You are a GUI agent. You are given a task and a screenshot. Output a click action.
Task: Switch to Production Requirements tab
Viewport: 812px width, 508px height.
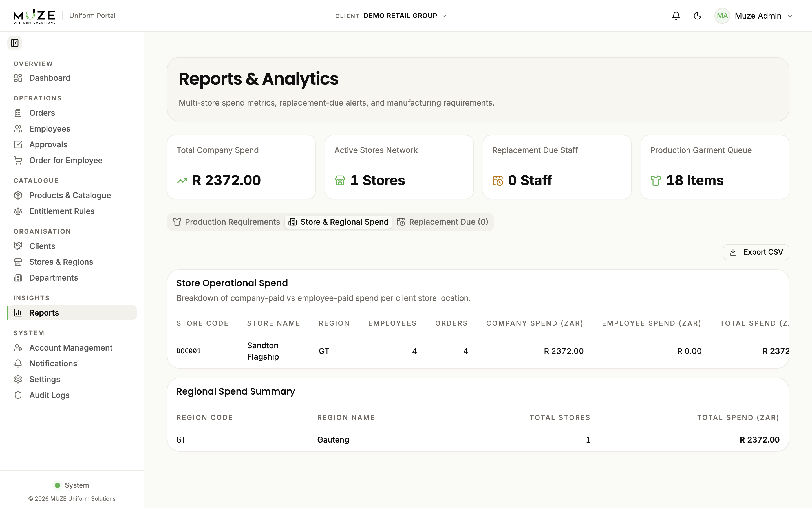(226, 222)
